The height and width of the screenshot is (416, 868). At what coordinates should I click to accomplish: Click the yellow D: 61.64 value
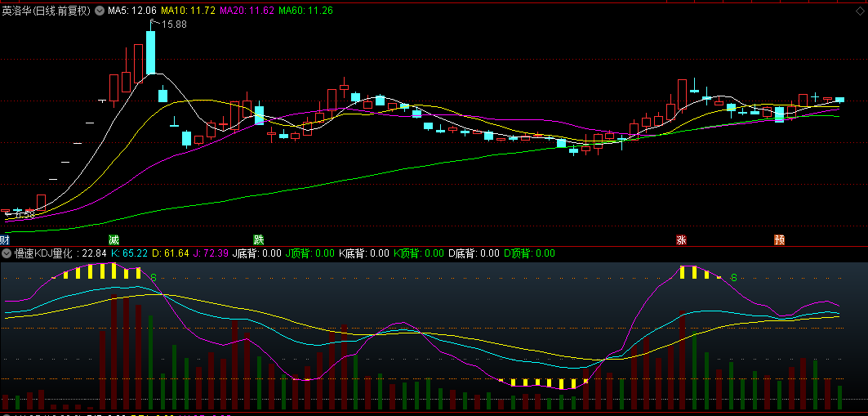coord(171,253)
